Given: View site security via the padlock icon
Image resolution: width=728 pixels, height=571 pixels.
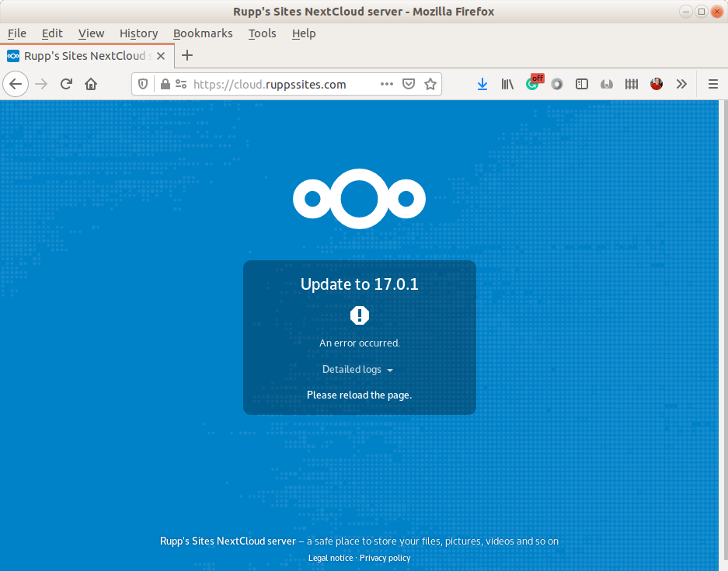Looking at the screenshot, I should point(165,84).
